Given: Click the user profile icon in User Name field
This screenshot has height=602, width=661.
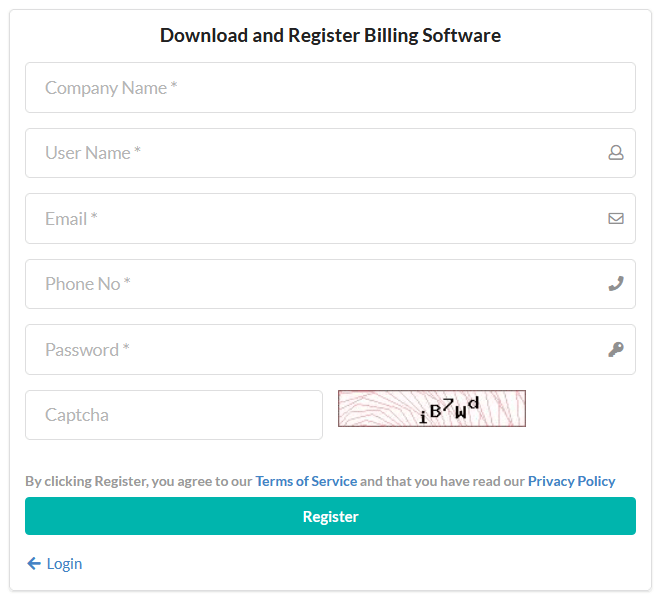Looking at the screenshot, I should coord(615,153).
